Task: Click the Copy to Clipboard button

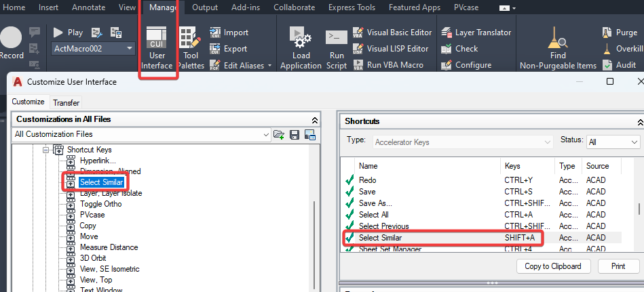Action: click(553, 266)
